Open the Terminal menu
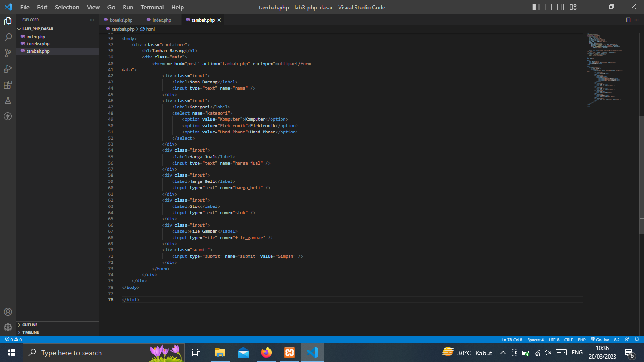The image size is (644, 362). [152, 7]
